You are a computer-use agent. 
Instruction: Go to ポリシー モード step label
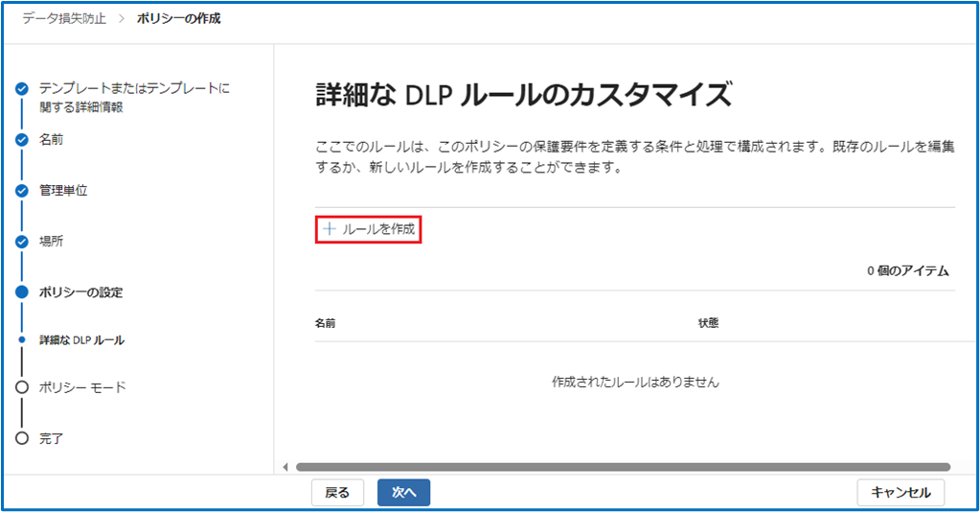[82, 387]
